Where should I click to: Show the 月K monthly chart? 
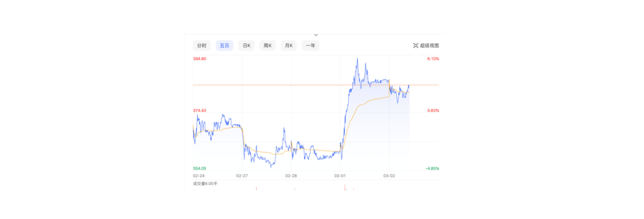pyautogui.click(x=289, y=46)
